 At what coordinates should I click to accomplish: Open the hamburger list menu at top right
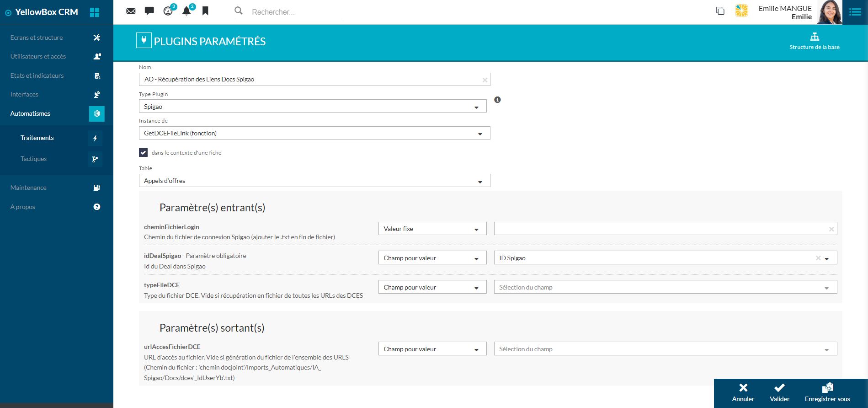coord(855,12)
